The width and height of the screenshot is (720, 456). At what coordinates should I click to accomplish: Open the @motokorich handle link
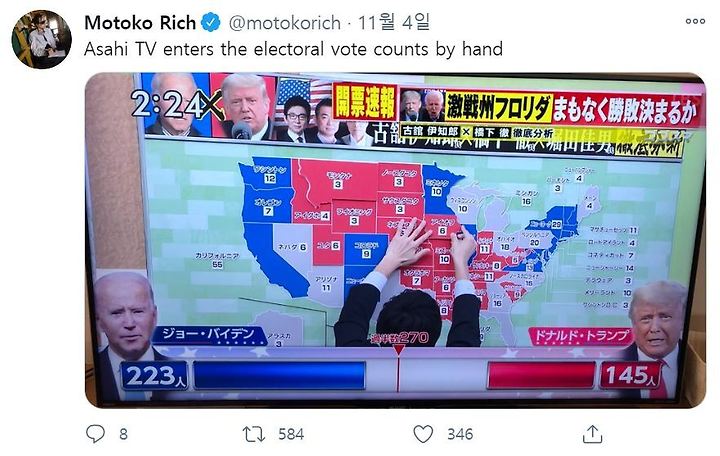coord(285,23)
